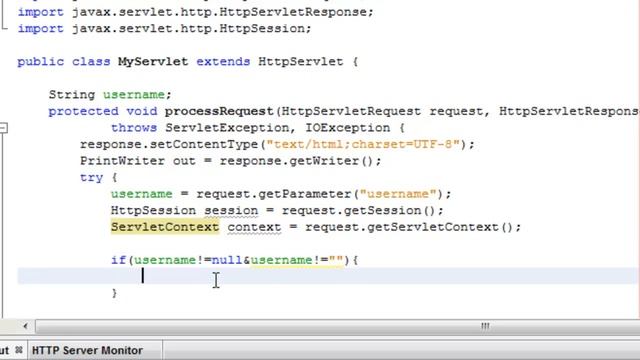Close the Output tab with its x icon

point(19,350)
